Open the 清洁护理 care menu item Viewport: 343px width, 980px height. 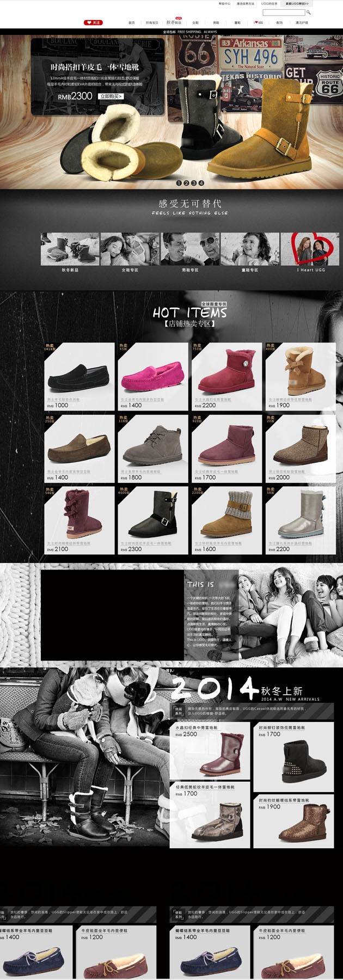(302, 23)
